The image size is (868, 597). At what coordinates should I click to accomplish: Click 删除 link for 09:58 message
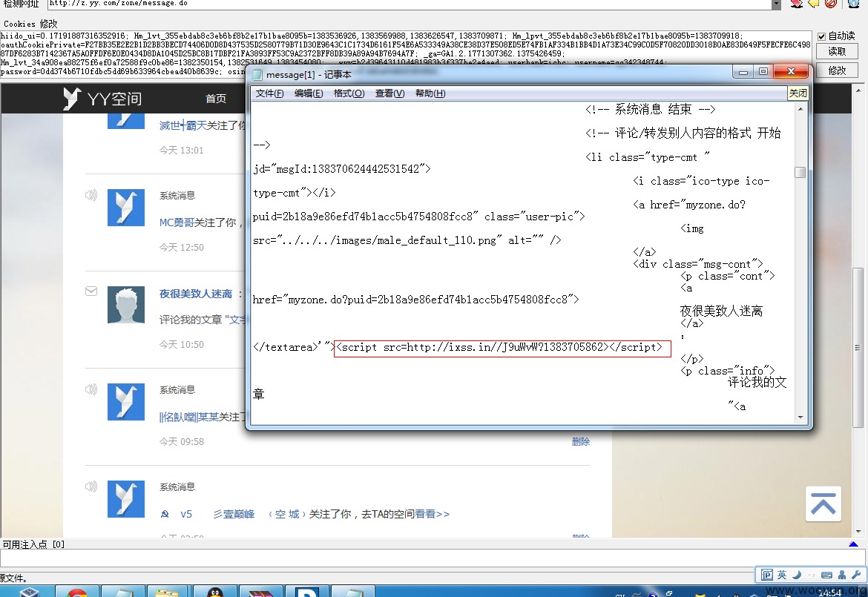[581, 441]
